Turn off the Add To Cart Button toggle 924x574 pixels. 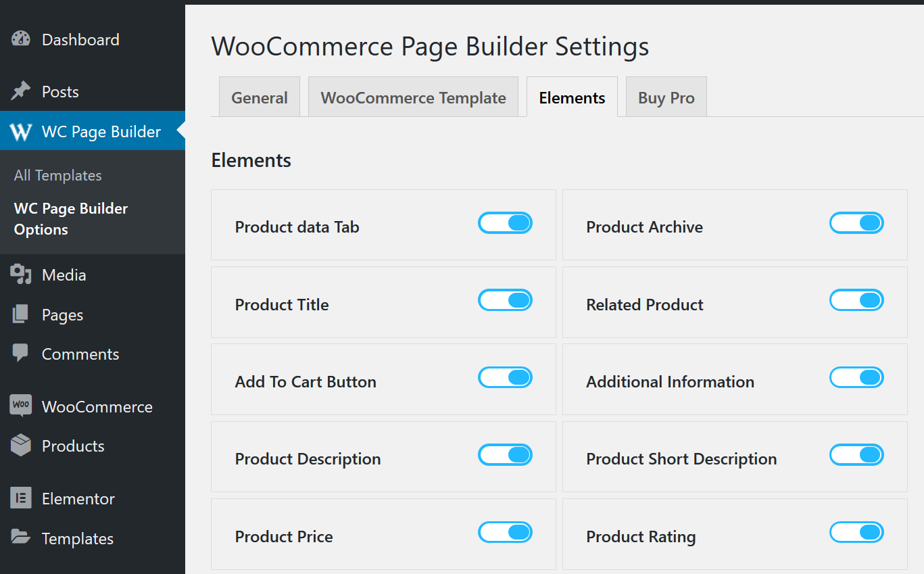pos(505,377)
